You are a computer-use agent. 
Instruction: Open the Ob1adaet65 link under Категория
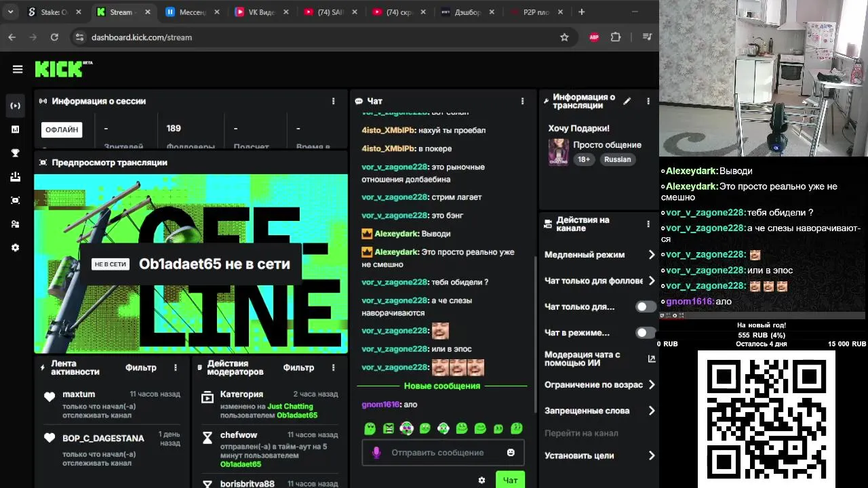coord(297,415)
